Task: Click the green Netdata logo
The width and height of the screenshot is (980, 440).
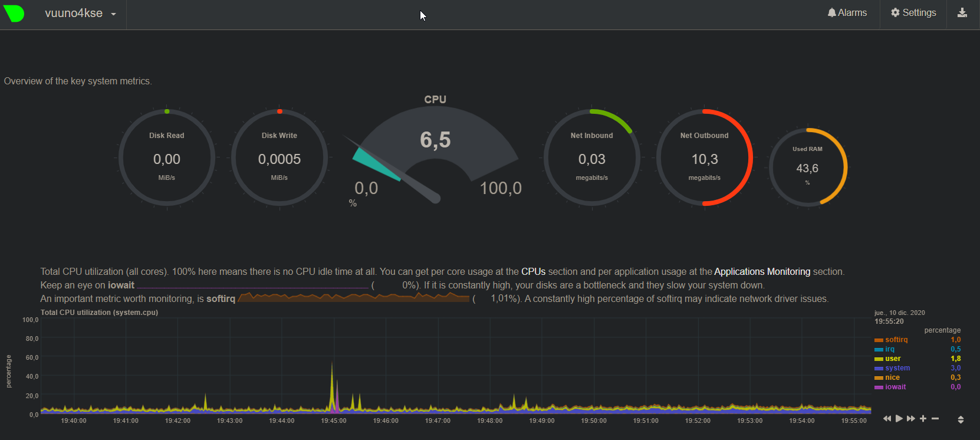Action: click(14, 13)
